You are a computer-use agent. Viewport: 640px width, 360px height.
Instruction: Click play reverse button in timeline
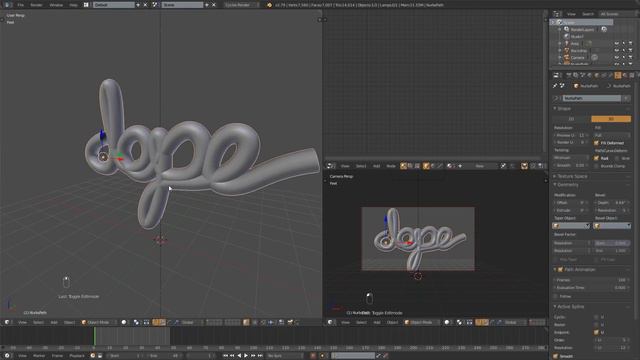(x=239, y=356)
